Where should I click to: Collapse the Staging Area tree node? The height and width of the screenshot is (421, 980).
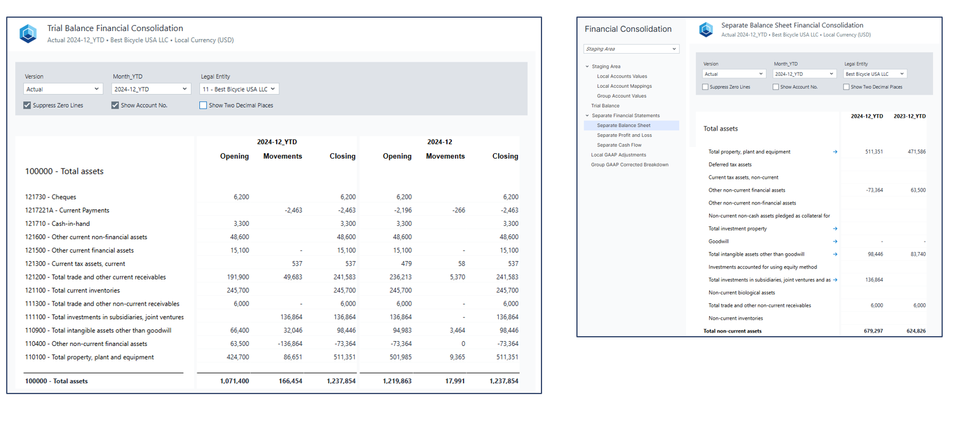(x=587, y=67)
